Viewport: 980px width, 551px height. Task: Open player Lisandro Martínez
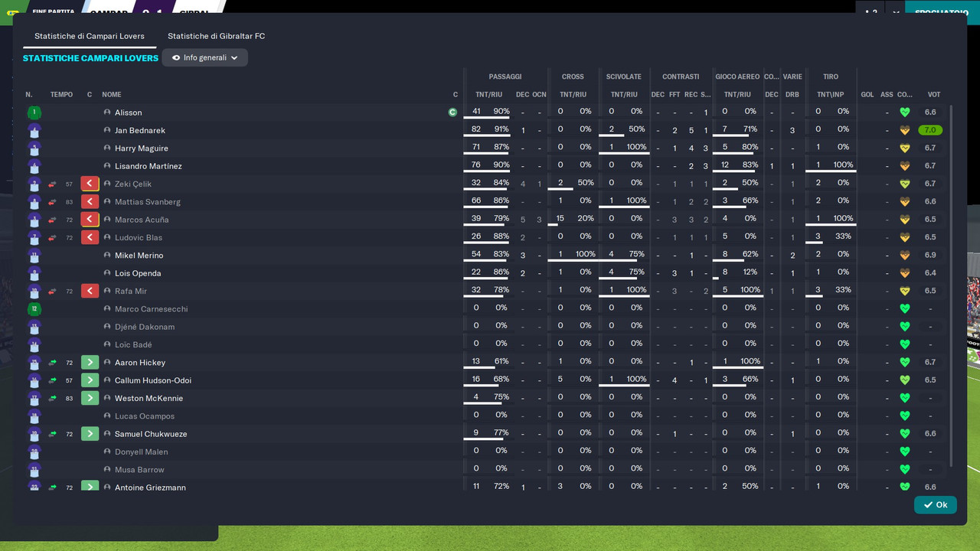(x=149, y=166)
